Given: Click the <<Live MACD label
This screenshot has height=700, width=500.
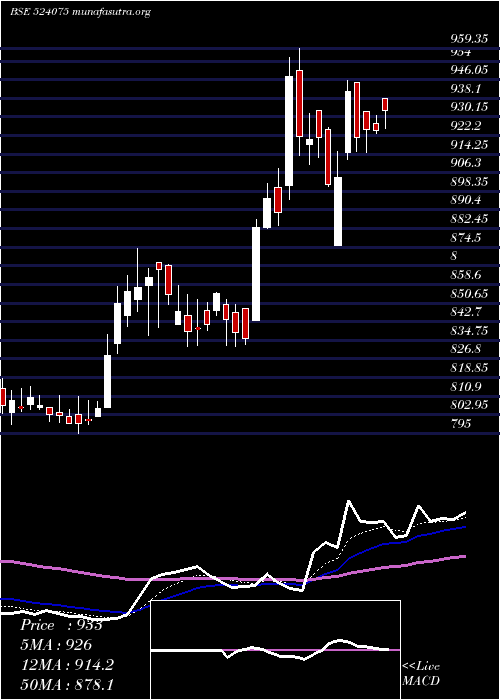Looking at the screenshot, I should tap(421, 673).
